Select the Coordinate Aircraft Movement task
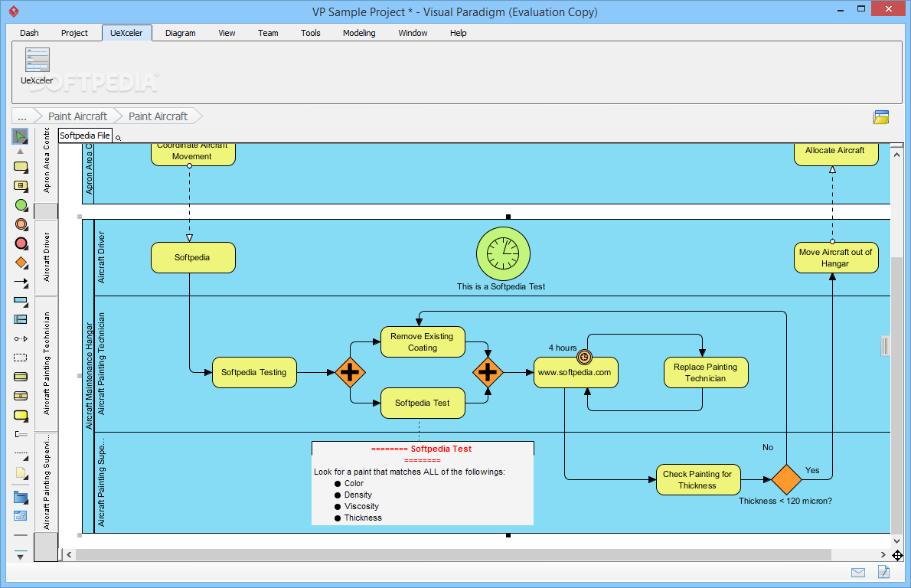Screen dimensions: 911x588 193,154
